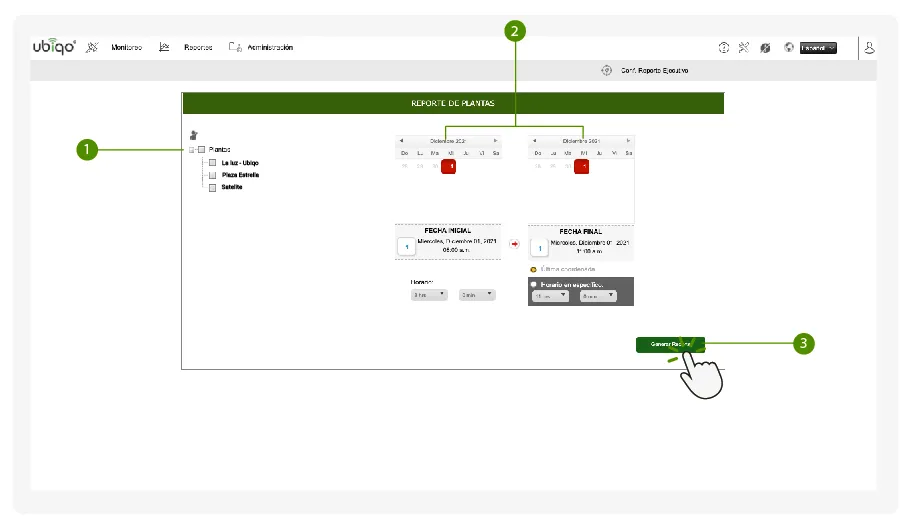This screenshot has width=912, height=523.
Task: Open the start time hours dropdown
Action: [x=429, y=295]
